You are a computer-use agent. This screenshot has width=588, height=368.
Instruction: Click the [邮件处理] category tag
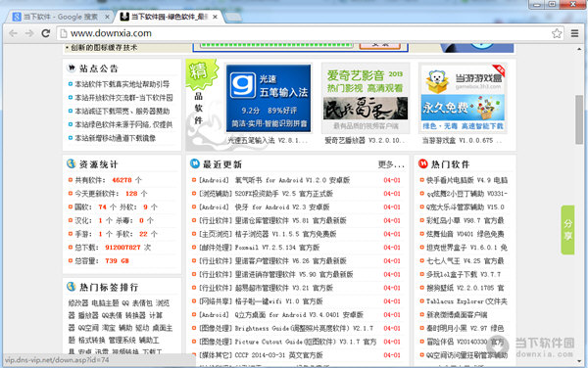(216, 248)
